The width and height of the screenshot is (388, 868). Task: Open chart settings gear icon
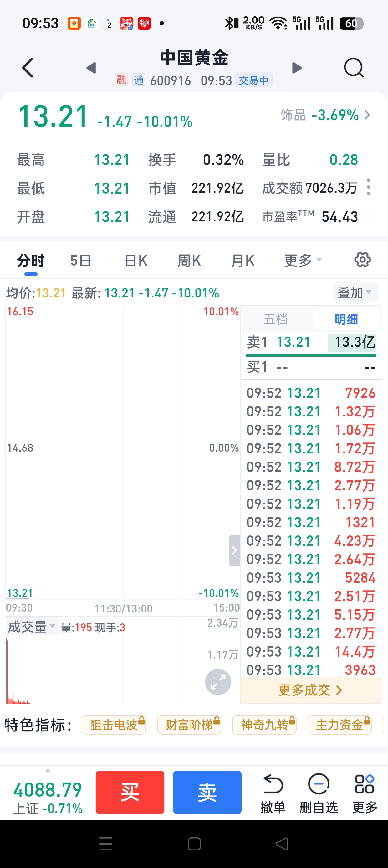pos(362,260)
